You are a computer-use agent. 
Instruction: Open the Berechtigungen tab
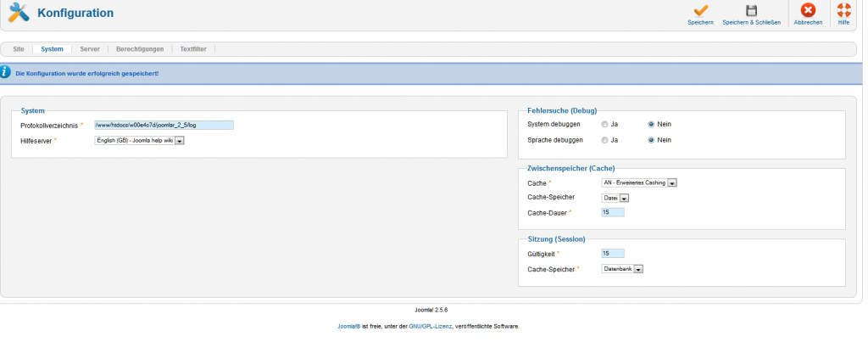(x=139, y=49)
